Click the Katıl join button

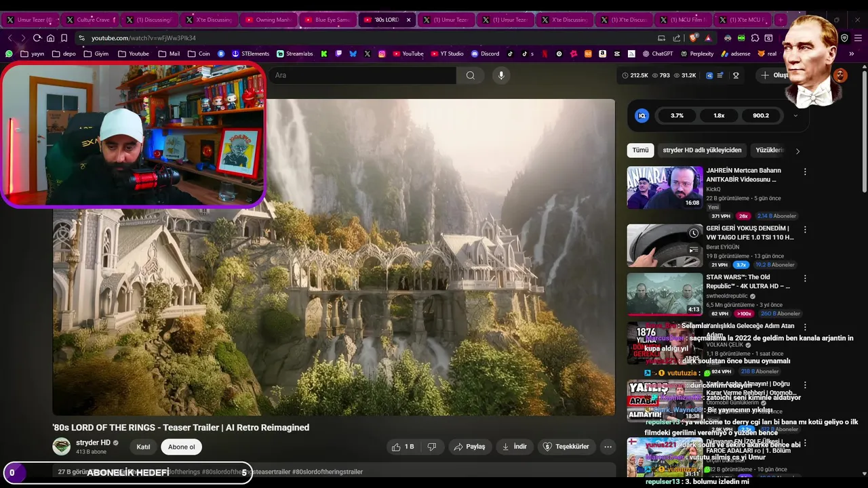coord(143,447)
